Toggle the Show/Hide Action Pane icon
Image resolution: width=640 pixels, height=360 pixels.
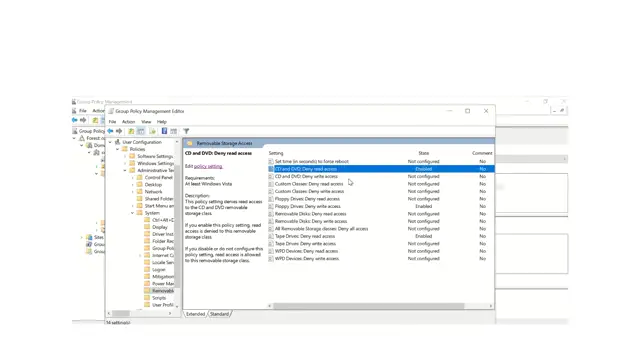coord(174,131)
